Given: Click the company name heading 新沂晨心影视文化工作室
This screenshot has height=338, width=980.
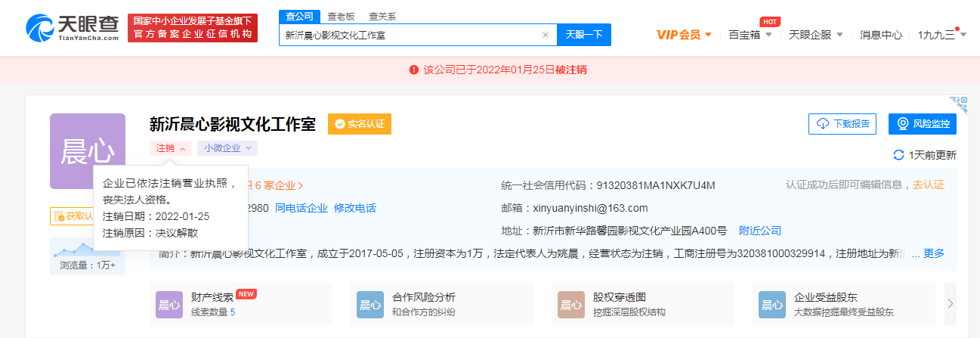Looking at the screenshot, I should (233, 124).
